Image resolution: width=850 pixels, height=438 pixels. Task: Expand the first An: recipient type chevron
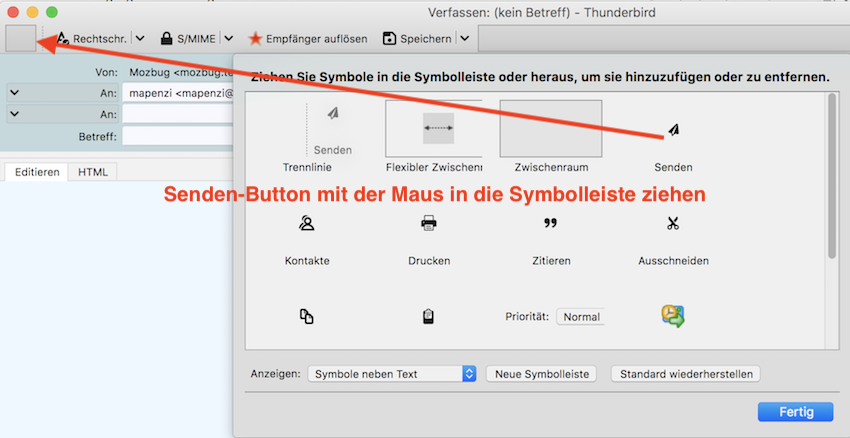click(15, 93)
